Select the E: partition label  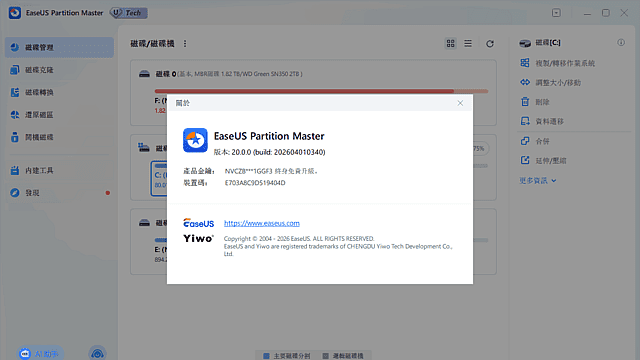coord(160,249)
